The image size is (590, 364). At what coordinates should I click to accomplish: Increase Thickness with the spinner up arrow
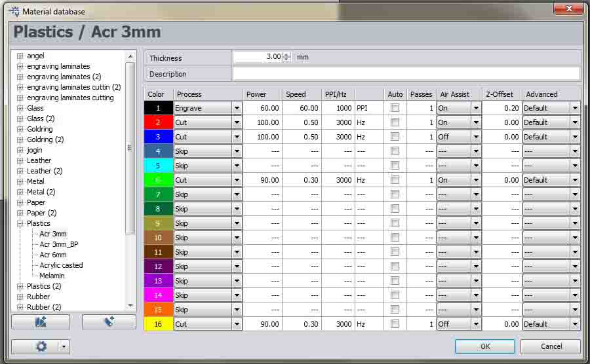(286, 54)
